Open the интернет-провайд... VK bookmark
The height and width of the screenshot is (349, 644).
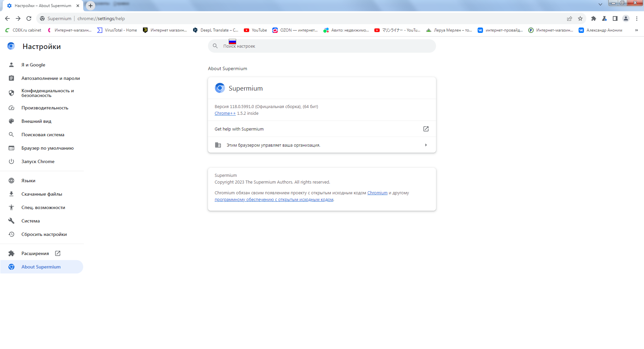[x=500, y=30]
